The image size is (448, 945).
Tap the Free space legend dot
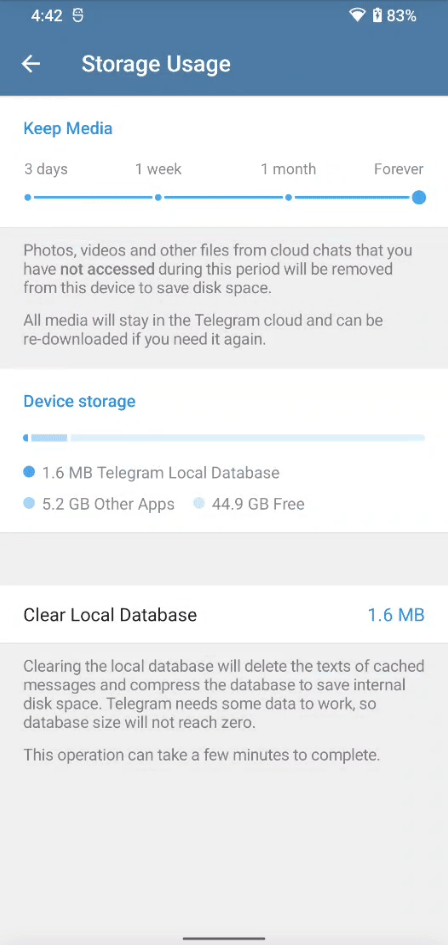(x=199, y=503)
